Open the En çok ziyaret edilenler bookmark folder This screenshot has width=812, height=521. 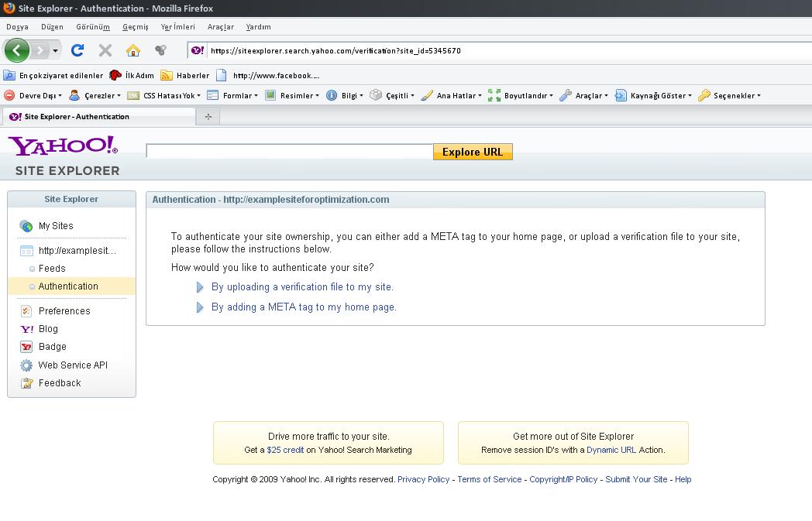(53, 76)
